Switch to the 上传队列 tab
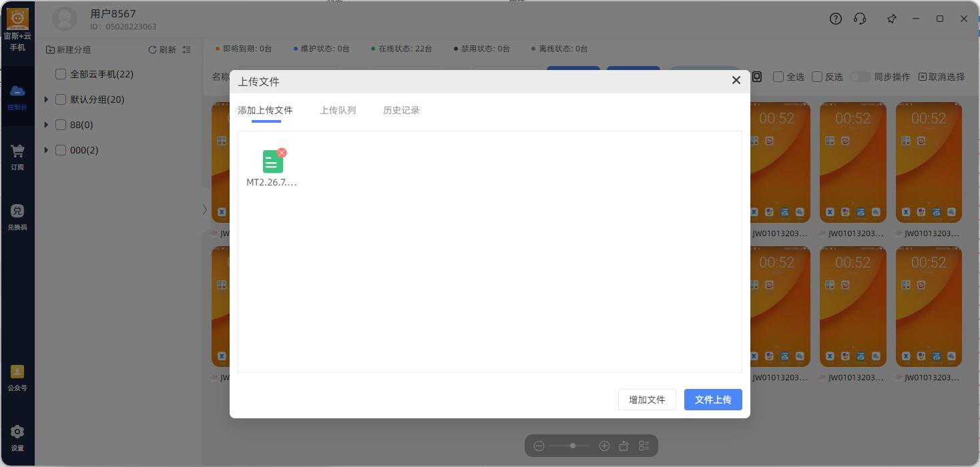The height and width of the screenshot is (467, 980). (338, 110)
